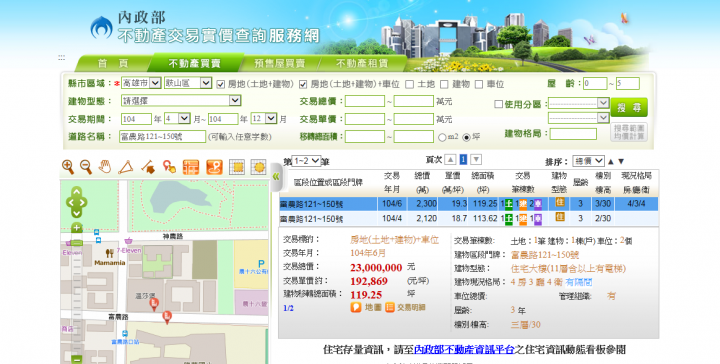Switch to the 預售屋買賣 tab
This screenshot has width=720, height=364.
280,63
